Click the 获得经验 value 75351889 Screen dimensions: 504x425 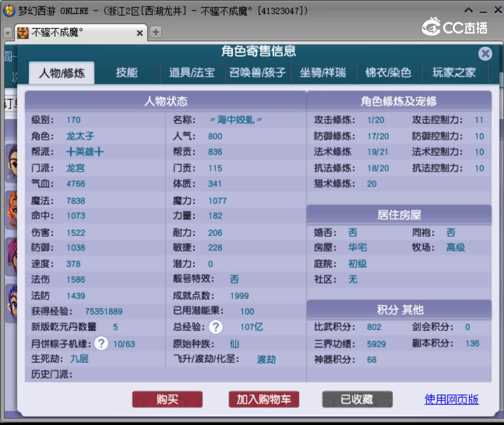pos(104,311)
